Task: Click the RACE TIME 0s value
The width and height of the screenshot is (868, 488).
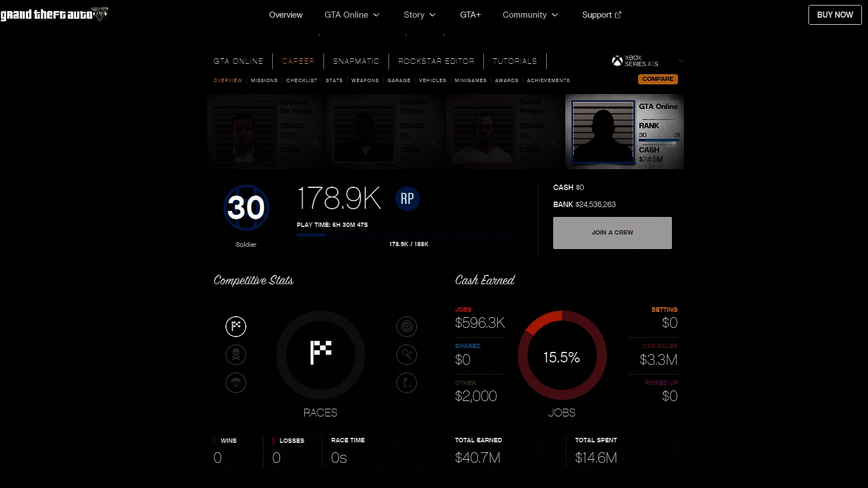Action: pyautogui.click(x=339, y=458)
